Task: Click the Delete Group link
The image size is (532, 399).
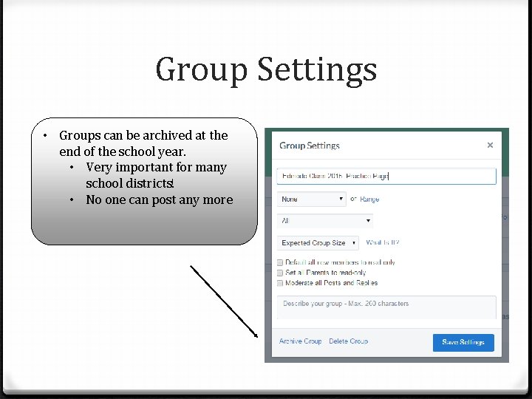Action: (349, 341)
